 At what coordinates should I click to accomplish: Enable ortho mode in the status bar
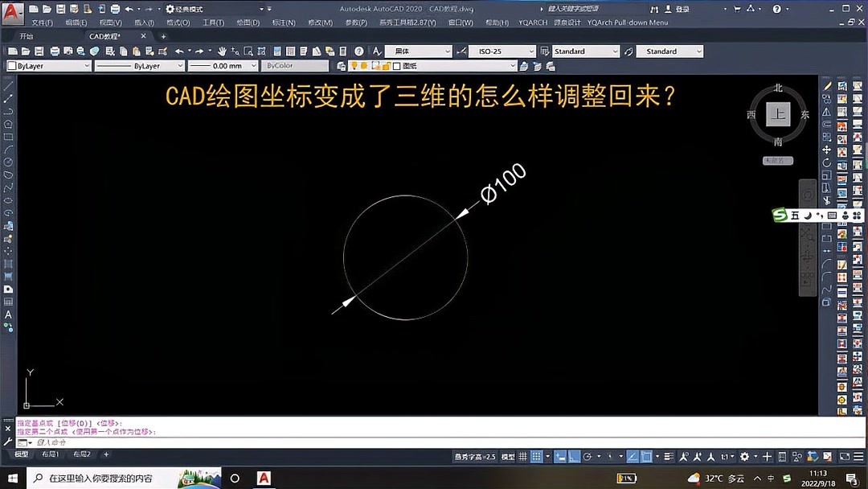point(574,454)
